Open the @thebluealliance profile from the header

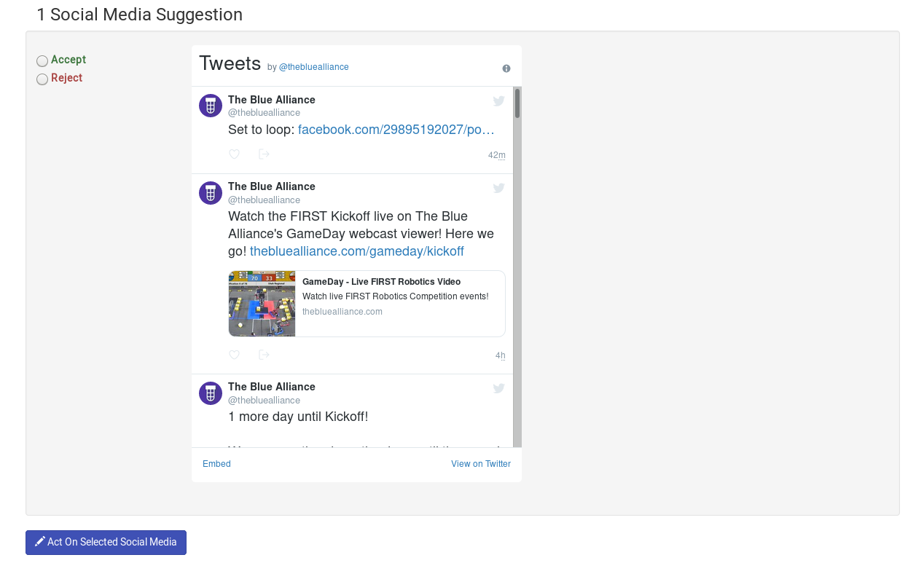pyautogui.click(x=313, y=66)
